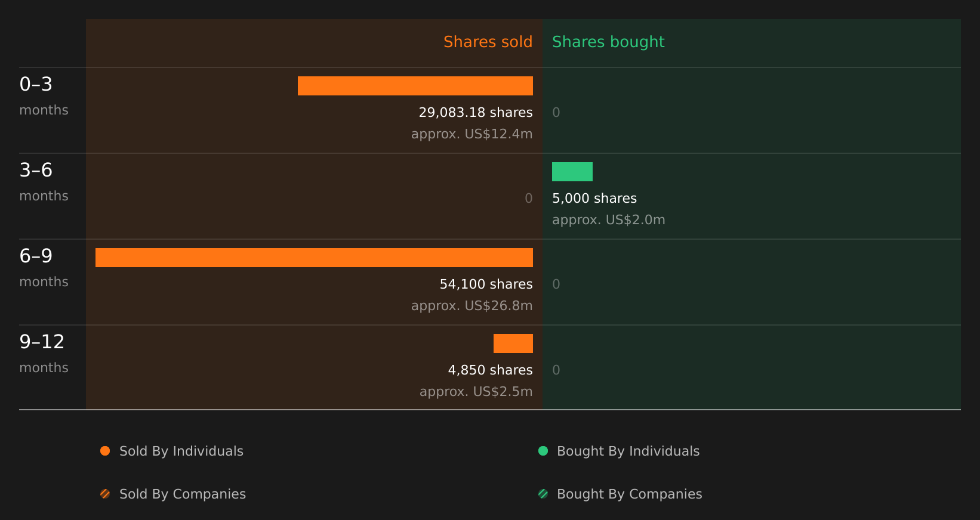The width and height of the screenshot is (980, 520).
Task: Click the 5,000 shares value
Action: (594, 199)
